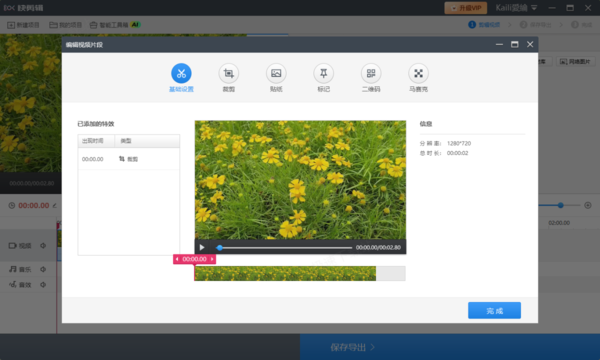Select the 00:00.00 裁剪 effect row
Viewport: 600px width, 360px height.
point(129,159)
